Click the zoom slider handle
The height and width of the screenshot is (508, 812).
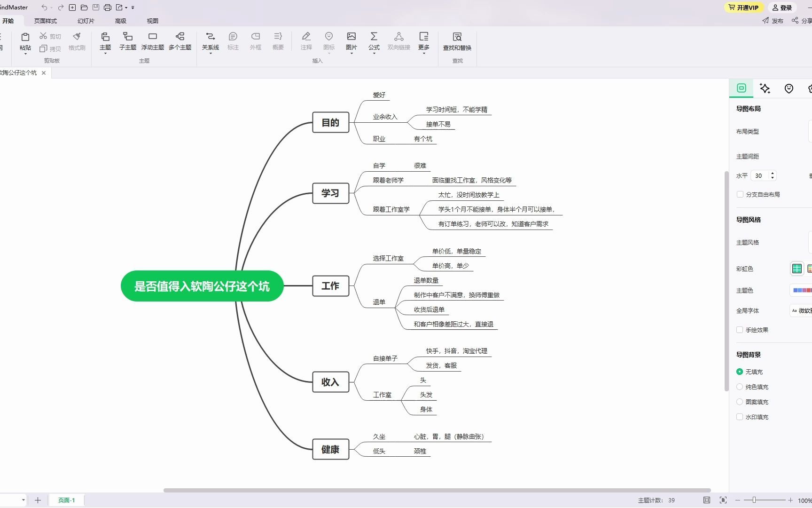click(754, 500)
